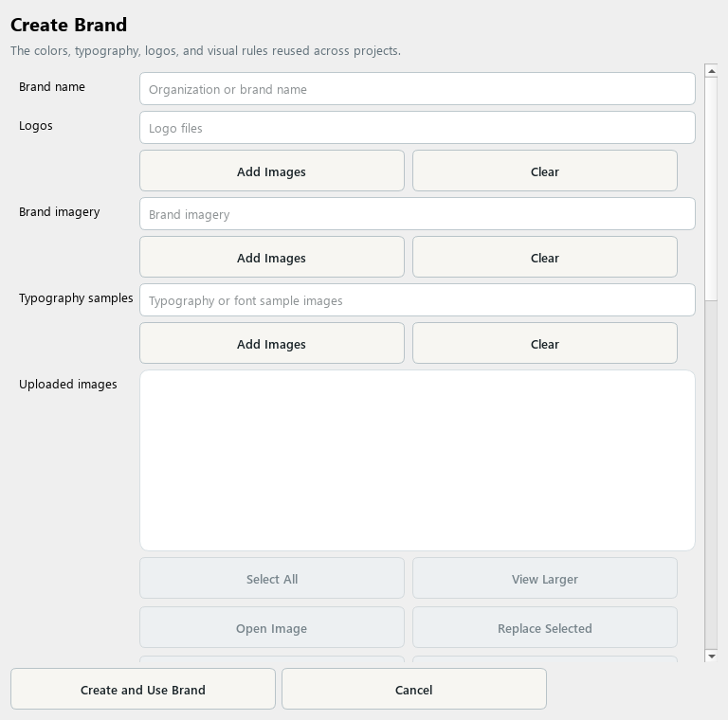
Task: Click the Logos label
Action: tap(36, 126)
